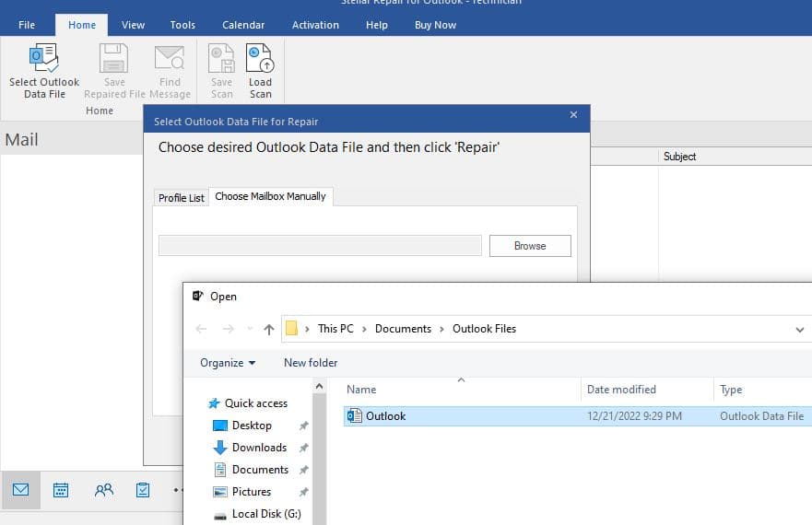This screenshot has height=525, width=812.
Task: Click Subject column header in main window
Action: tap(679, 157)
